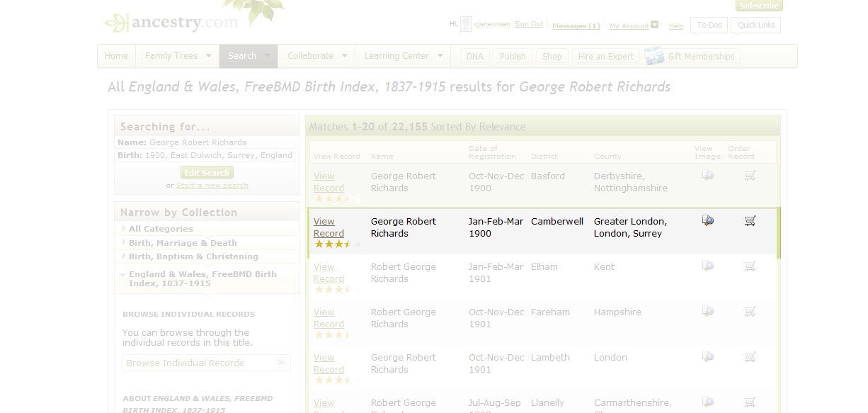Image resolution: width=868 pixels, height=413 pixels.
Task: Expand Birth, Marriage & Death category
Action: tap(124, 243)
